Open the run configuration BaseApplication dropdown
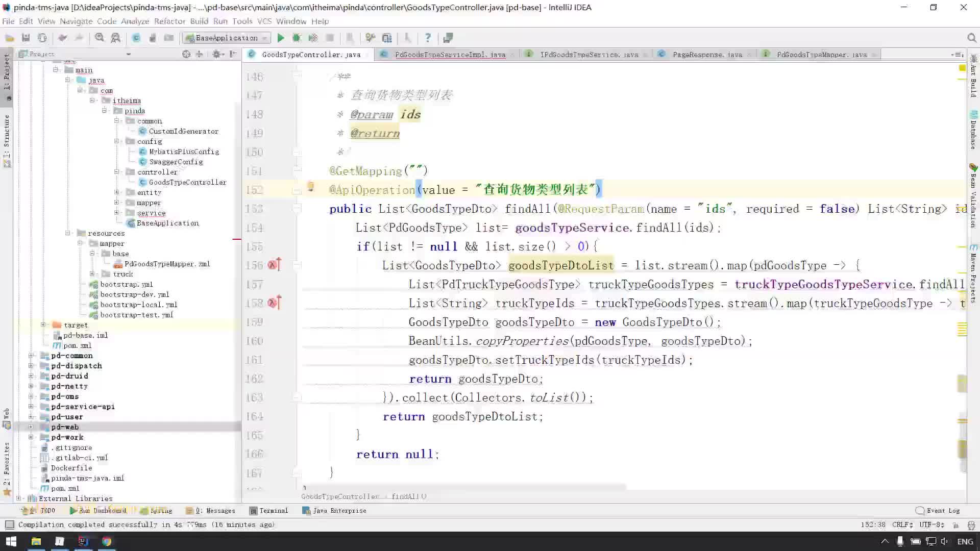The height and width of the screenshot is (551, 980). [x=227, y=38]
